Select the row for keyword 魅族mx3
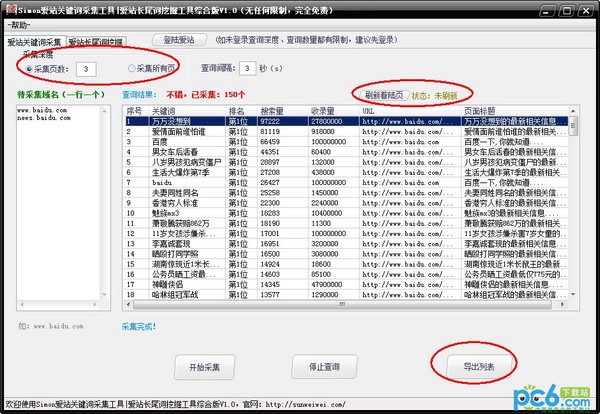The height and width of the screenshot is (414, 600). click(347, 213)
